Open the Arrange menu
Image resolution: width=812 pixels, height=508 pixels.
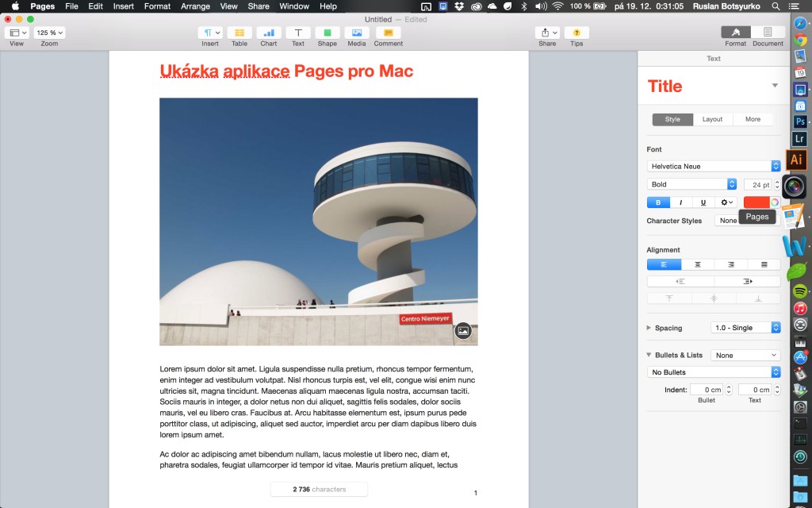[x=194, y=6]
